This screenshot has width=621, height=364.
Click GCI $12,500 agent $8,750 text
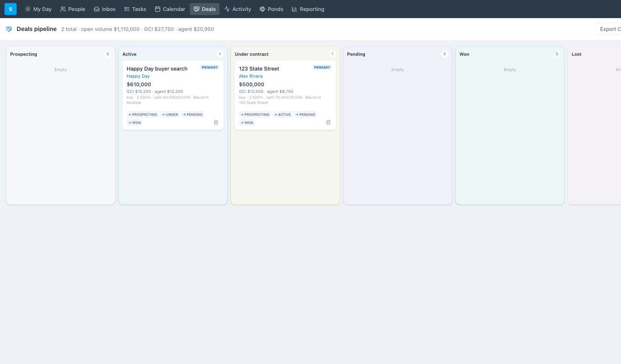pos(266,91)
